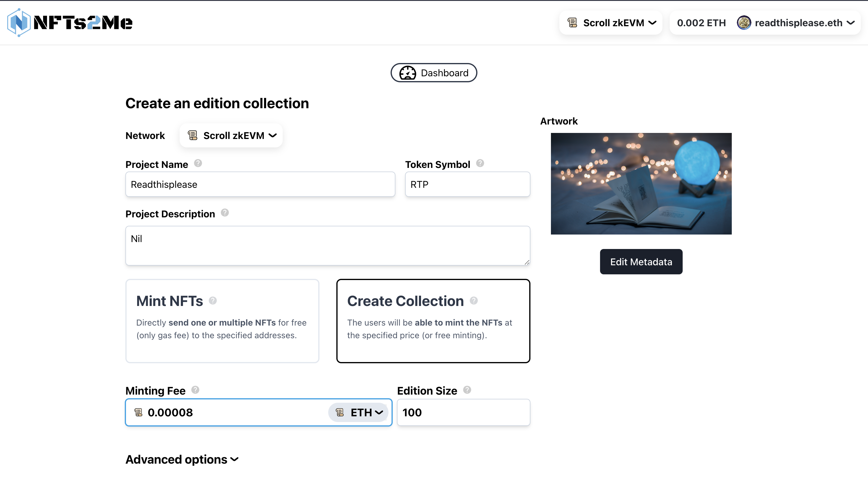This screenshot has height=479, width=868.
Task: Click the Dashboard menu item
Action: click(433, 72)
